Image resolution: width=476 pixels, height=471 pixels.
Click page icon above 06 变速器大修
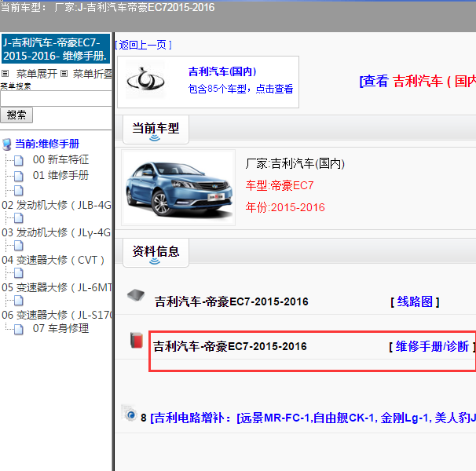19,301
